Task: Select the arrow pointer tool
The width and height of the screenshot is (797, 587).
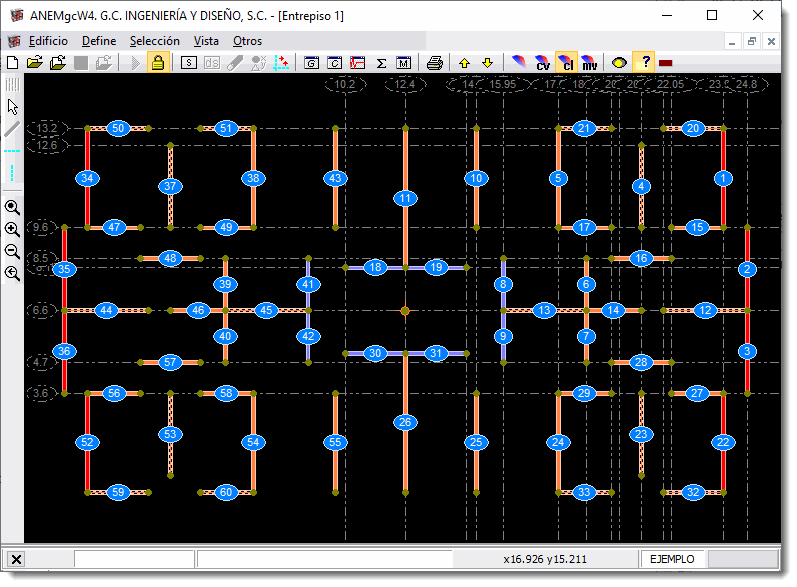Action: pyautogui.click(x=12, y=106)
